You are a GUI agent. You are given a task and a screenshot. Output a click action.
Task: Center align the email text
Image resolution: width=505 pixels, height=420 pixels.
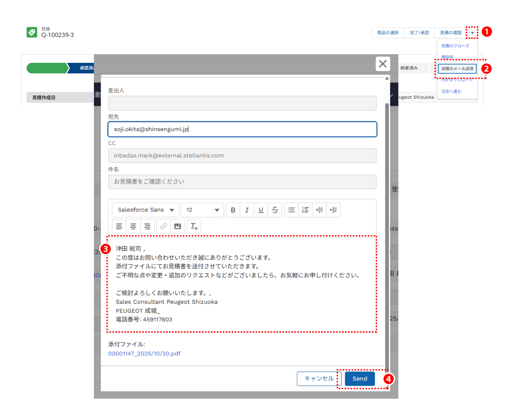pyautogui.click(x=133, y=226)
